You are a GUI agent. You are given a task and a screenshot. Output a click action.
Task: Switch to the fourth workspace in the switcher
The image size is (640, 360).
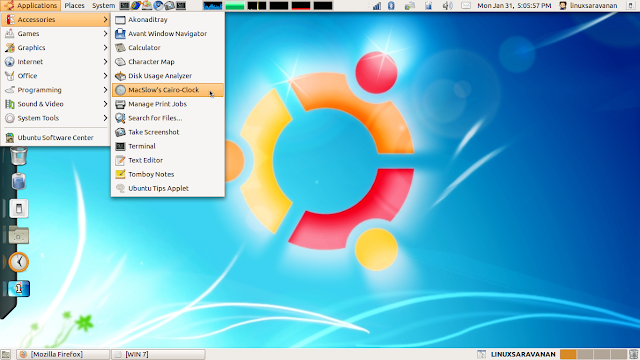click(x=618, y=354)
